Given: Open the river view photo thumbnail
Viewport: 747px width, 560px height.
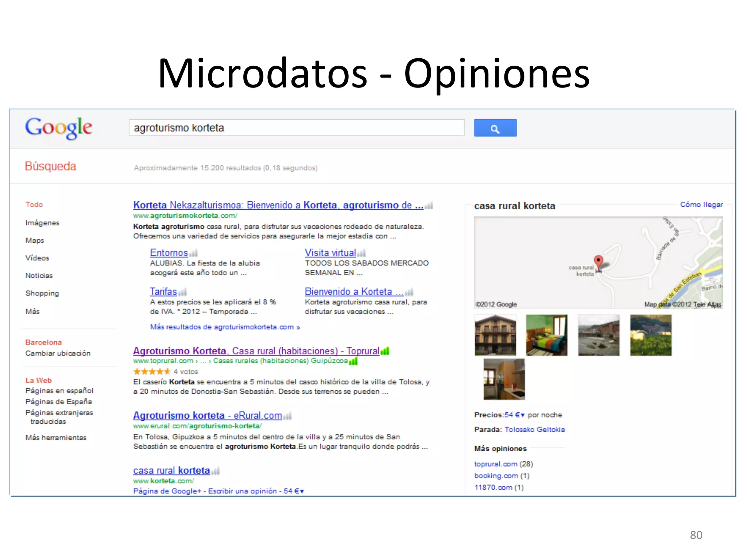Looking at the screenshot, I should coord(599,335).
